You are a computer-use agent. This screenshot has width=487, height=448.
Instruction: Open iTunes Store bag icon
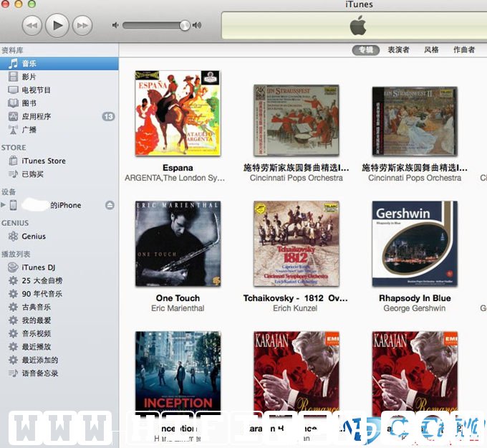[13, 161]
